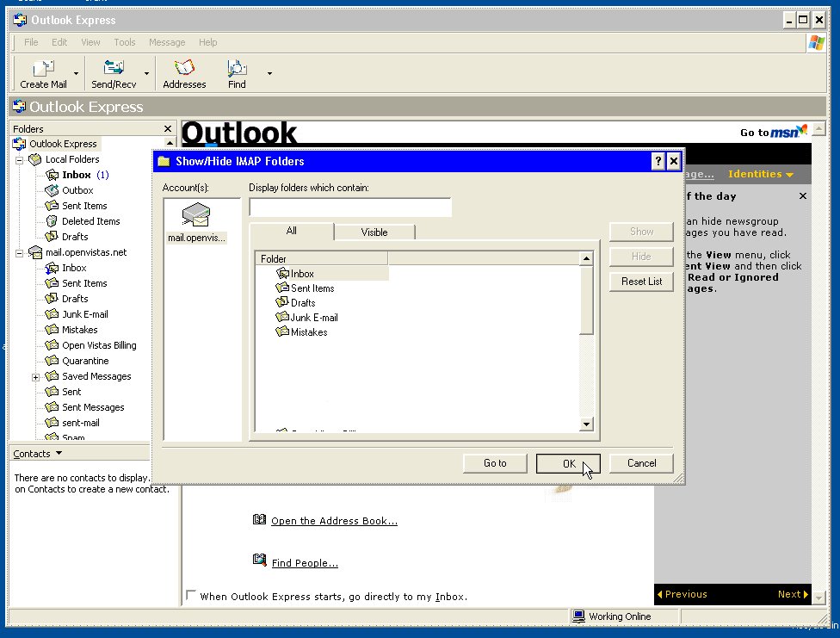Open Send/Recv dropdown arrow
This screenshot has height=638, width=840.
click(146, 73)
